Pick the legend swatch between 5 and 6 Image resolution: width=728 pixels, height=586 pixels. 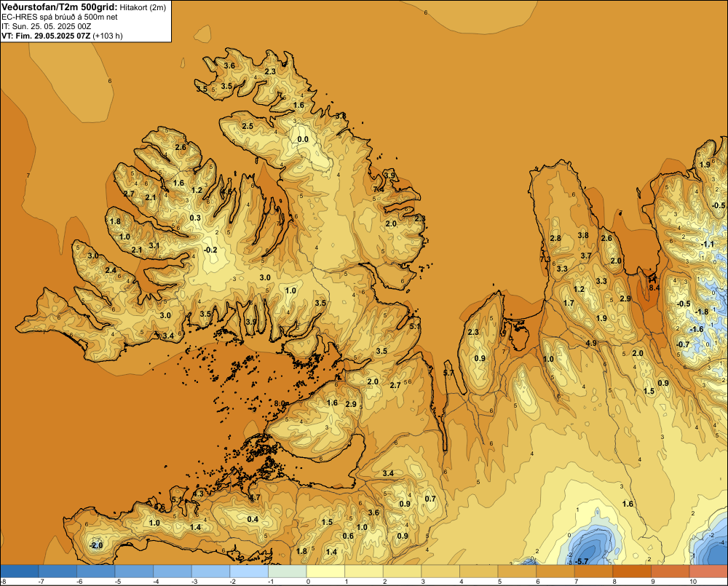517,571
